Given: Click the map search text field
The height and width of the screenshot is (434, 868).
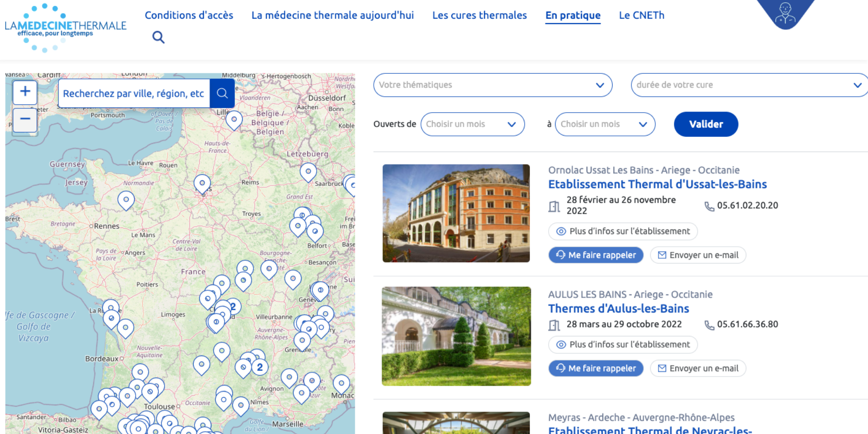Looking at the screenshot, I should (134, 93).
